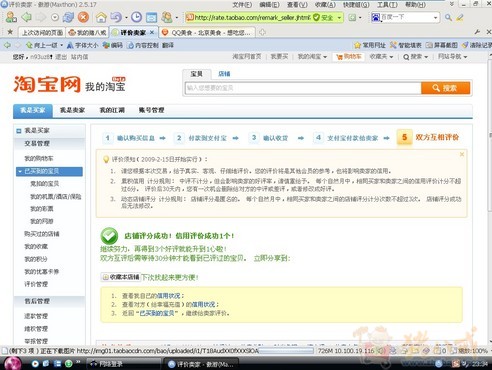The height and width of the screenshot is (370, 492).
Task: Click the Taobao logo 淘宝网
Action: point(47,84)
